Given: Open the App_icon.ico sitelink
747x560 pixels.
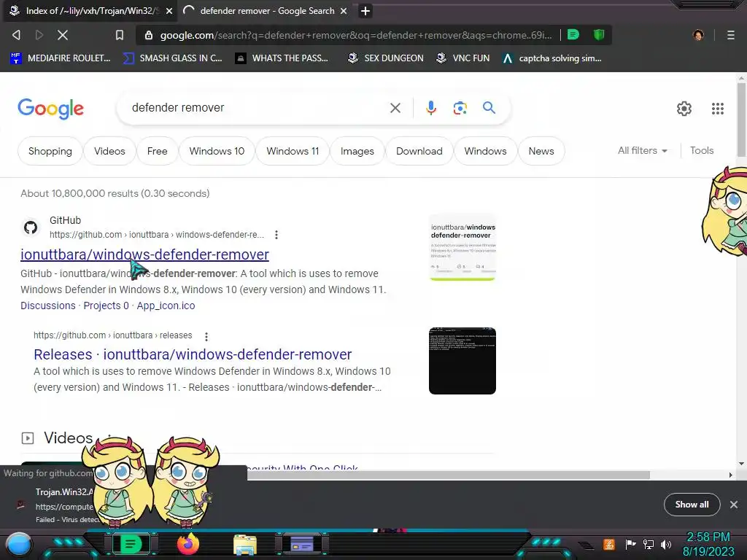Looking at the screenshot, I should (x=166, y=306).
